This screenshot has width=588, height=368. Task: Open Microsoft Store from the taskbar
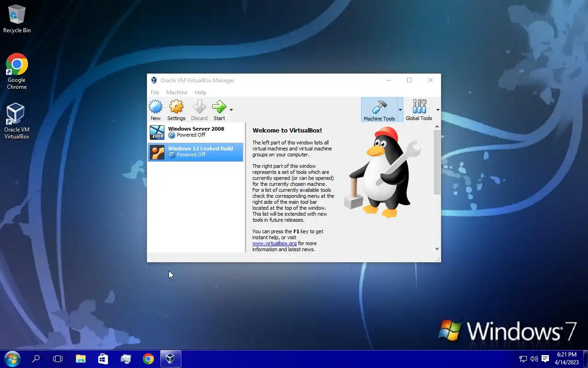coord(103,359)
